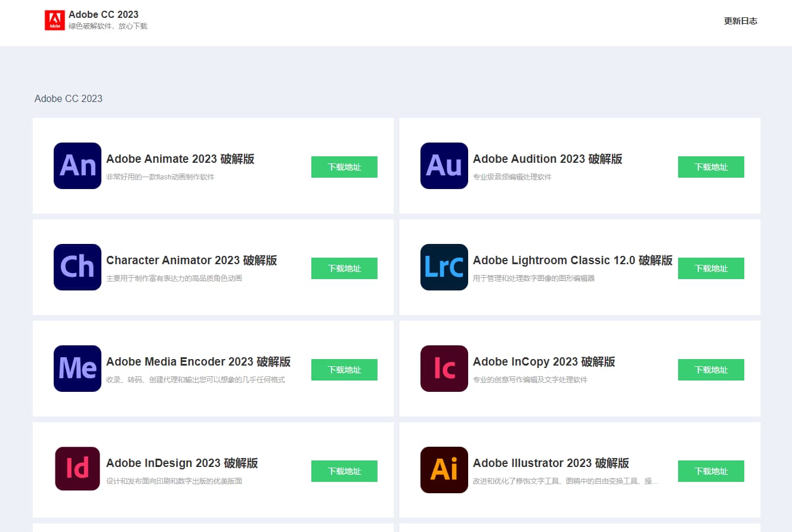Screen dimensions: 792x532
Task: Open 更新日志 in the header
Action: [x=741, y=21]
